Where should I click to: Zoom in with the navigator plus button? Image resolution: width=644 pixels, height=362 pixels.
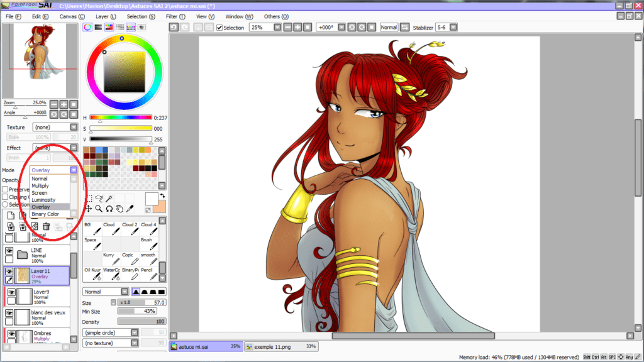[x=64, y=104]
